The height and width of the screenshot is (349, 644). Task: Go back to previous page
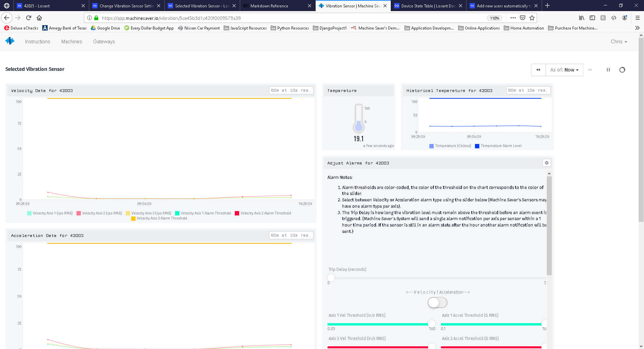(x=7, y=18)
